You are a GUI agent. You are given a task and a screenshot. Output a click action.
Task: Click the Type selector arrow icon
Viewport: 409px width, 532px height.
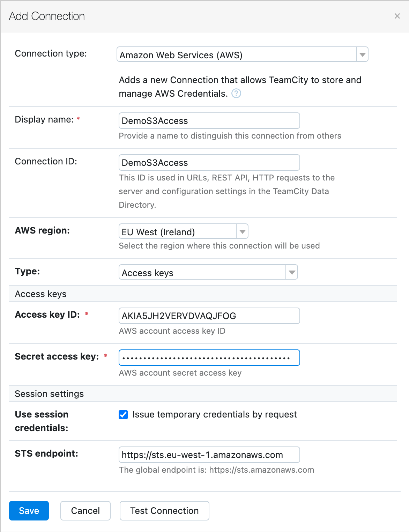[292, 273]
